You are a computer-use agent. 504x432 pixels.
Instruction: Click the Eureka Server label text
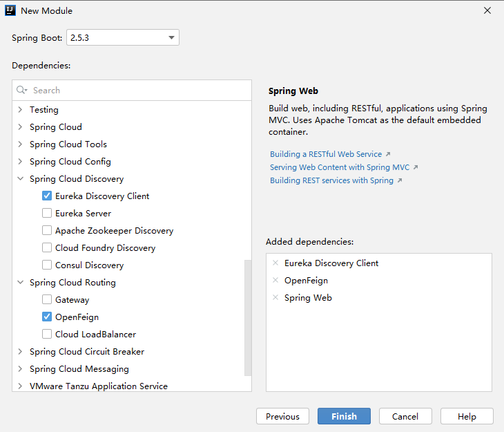pyautogui.click(x=83, y=213)
